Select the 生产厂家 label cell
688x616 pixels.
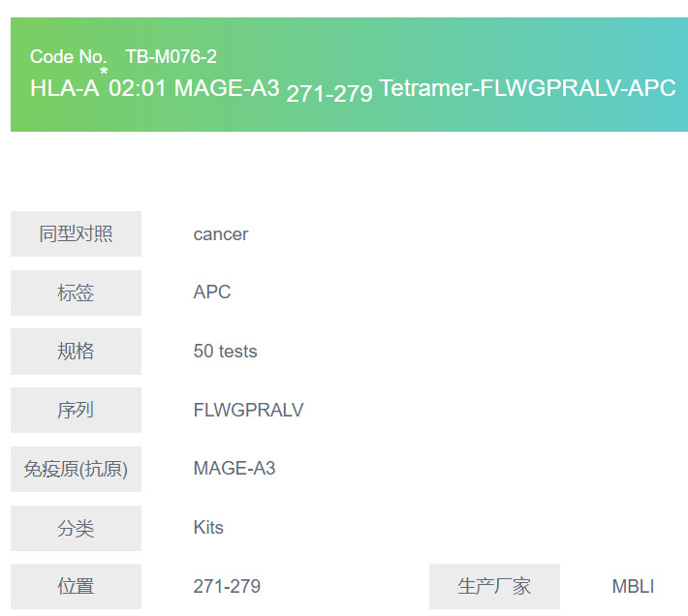tap(494, 587)
